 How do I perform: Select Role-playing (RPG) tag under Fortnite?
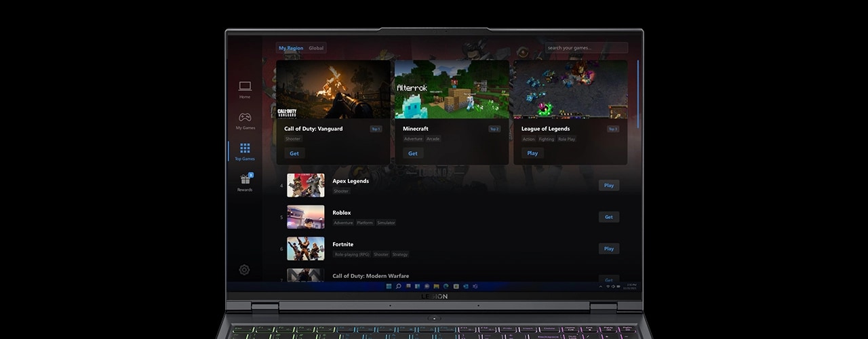click(x=351, y=254)
